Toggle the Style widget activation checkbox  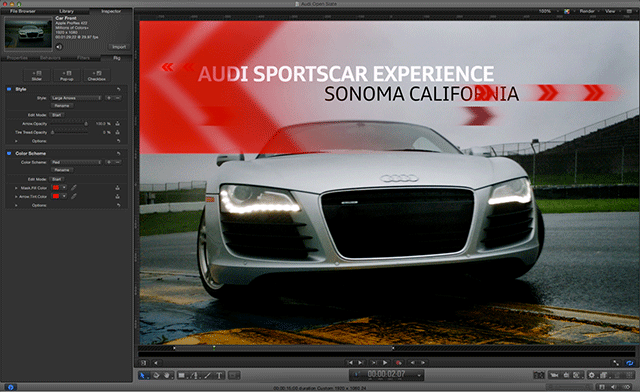tap(9, 89)
